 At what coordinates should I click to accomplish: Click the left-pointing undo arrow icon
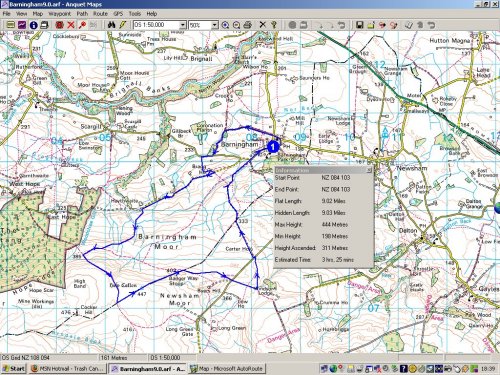(341, 25)
